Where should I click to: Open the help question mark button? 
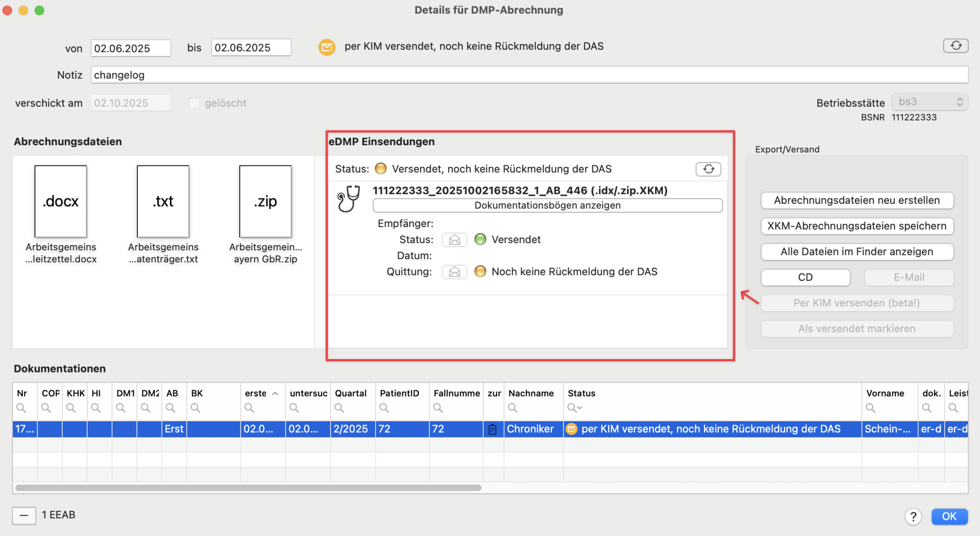point(913,516)
